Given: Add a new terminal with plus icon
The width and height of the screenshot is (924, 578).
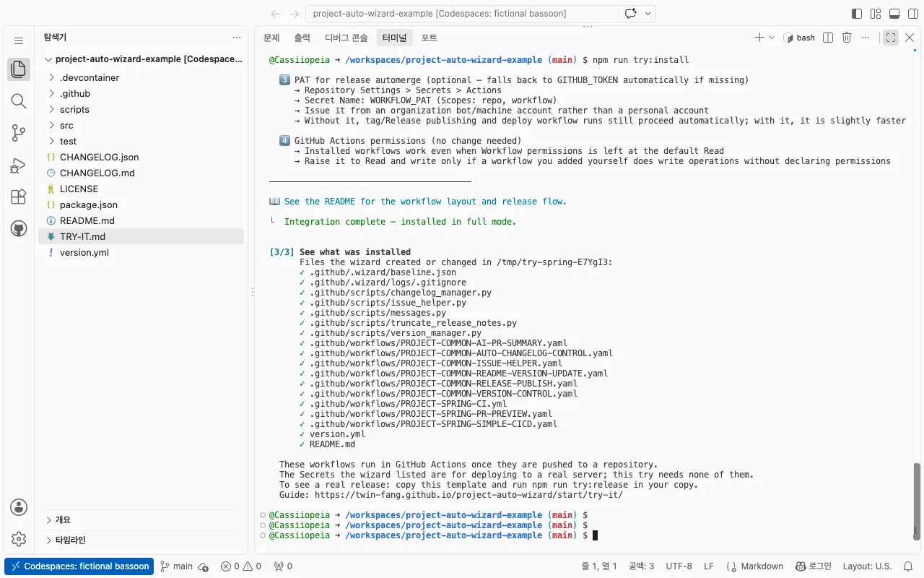Looking at the screenshot, I should tap(759, 38).
